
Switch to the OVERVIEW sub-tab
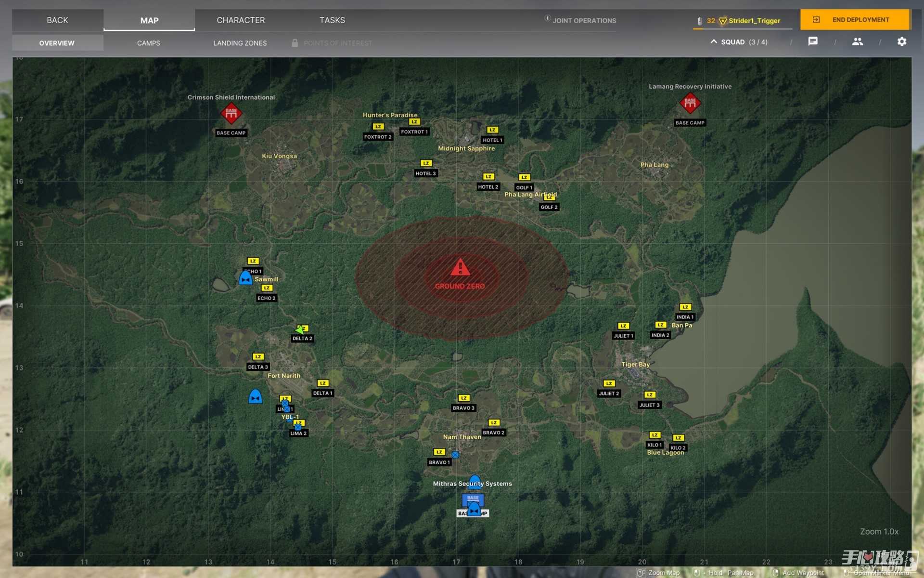coord(57,43)
